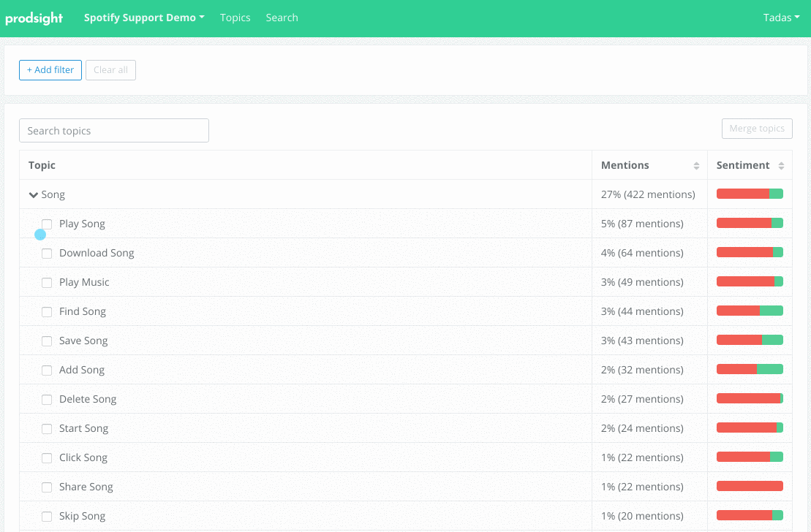This screenshot has width=811, height=532.
Task: Check the Skip Song checkbox
Action: [47, 517]
